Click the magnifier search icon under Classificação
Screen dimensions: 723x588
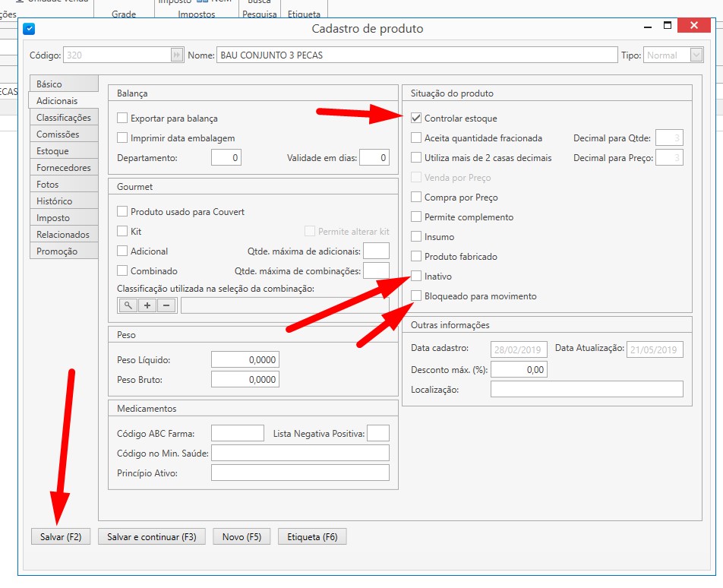pos(128,305)
